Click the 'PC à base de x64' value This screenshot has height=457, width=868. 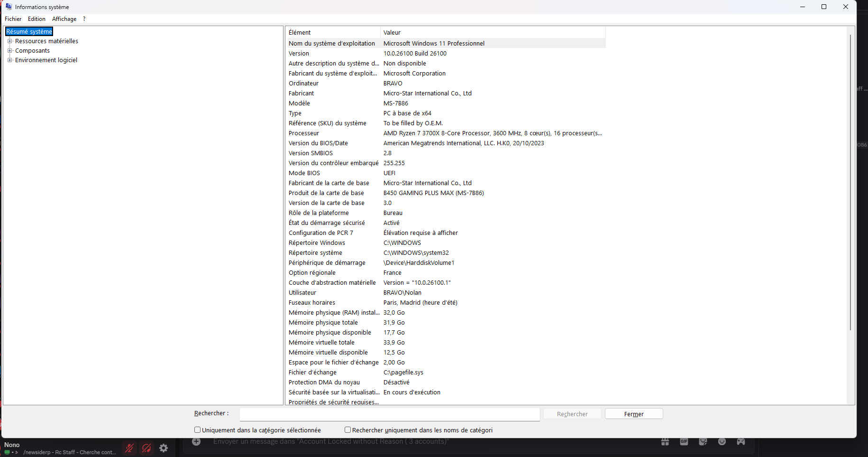coord(407,113)
